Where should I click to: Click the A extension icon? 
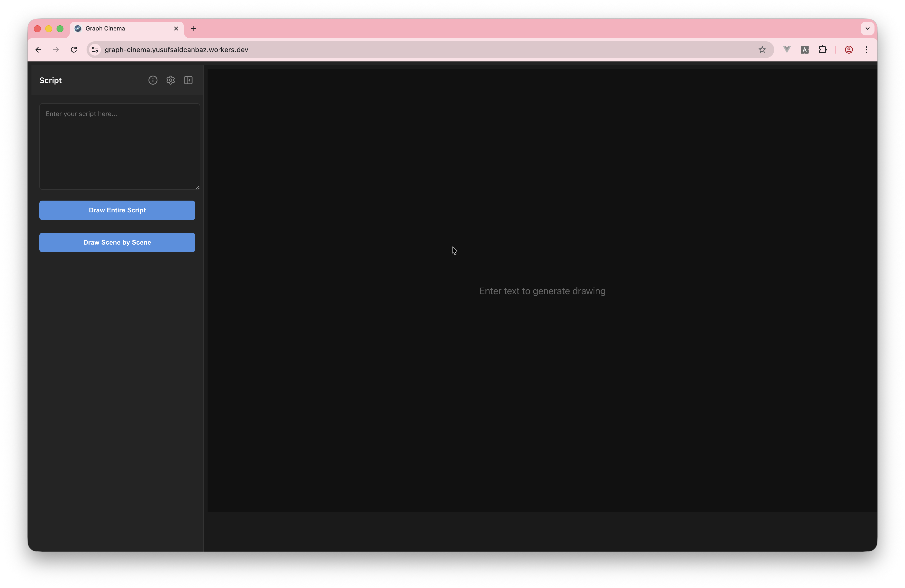(x=804, y=50)
